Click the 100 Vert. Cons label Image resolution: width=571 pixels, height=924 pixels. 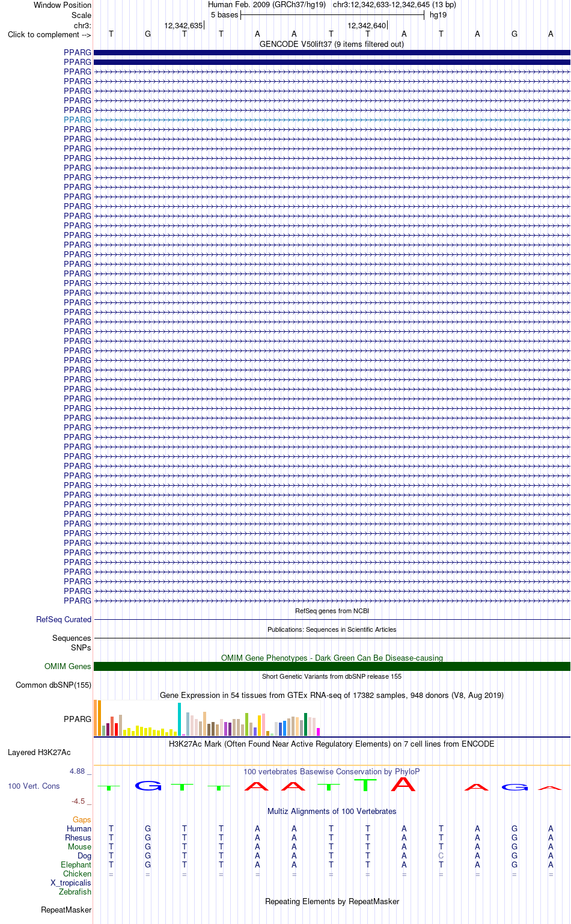[x=34, y=786]
